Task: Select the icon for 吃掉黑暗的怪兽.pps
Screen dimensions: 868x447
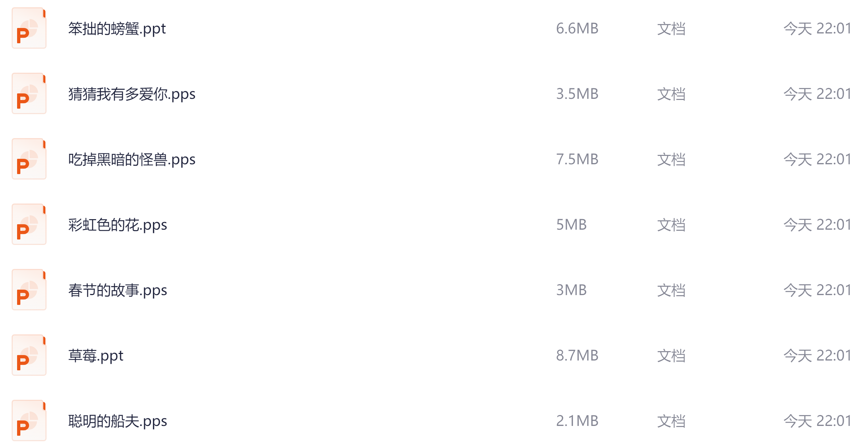Action: (29, 159)
